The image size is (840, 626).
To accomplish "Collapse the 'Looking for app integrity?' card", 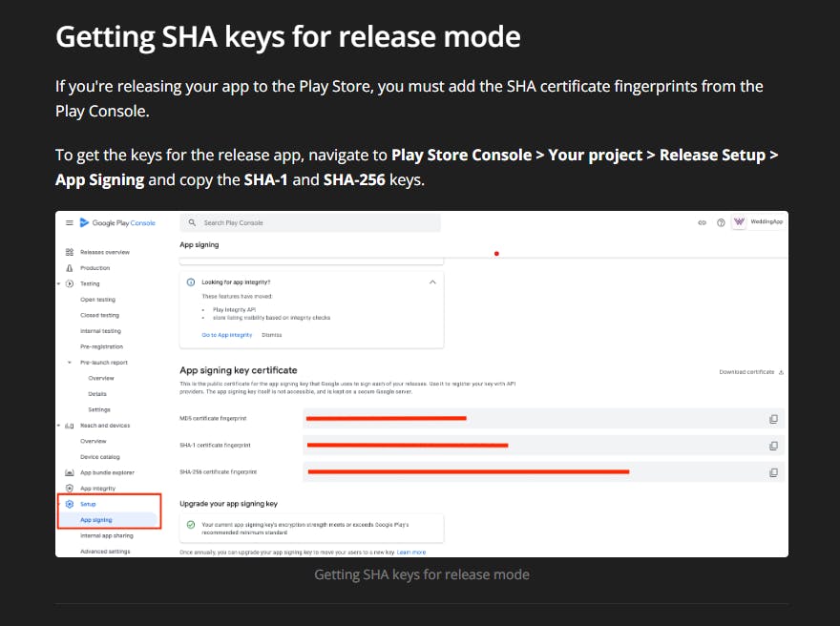I will pyautogui.click(x=432, y=282).
